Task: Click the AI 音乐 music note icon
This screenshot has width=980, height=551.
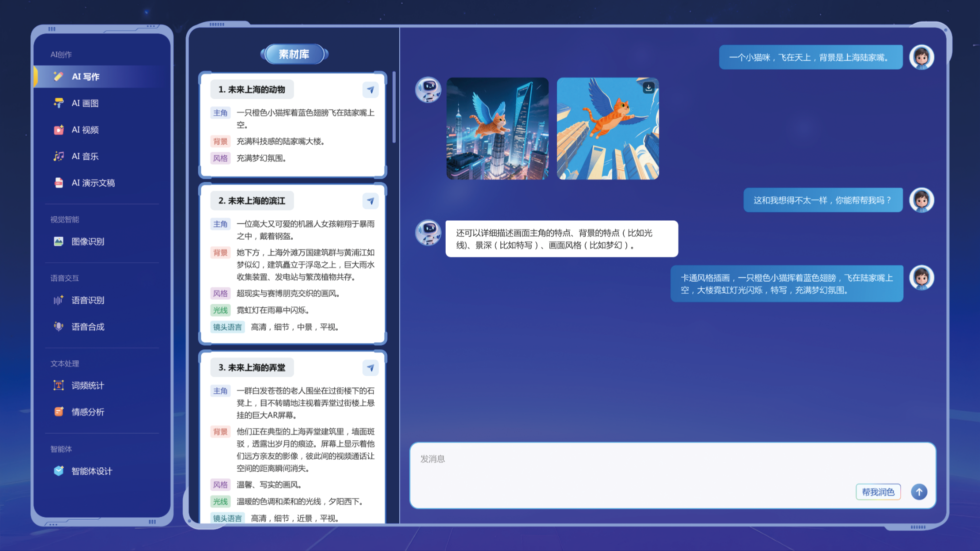Action: coord(59,156)
